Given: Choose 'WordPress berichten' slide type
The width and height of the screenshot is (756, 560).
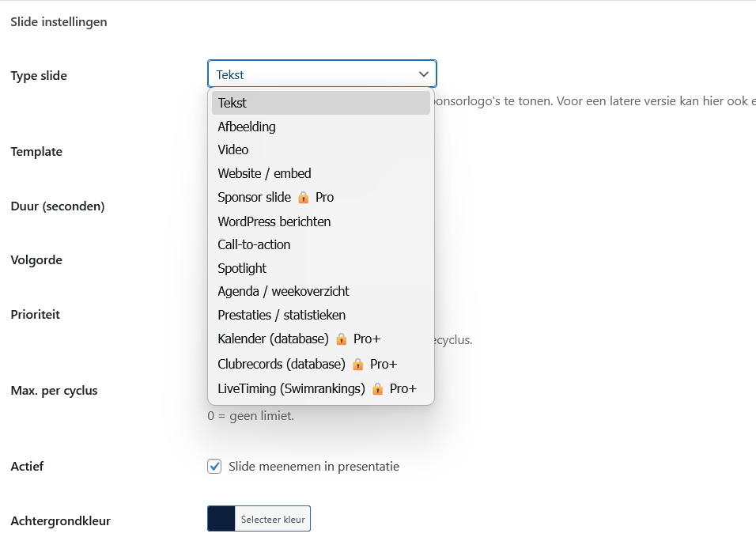Looking at the screenshot, I should point(274,221).
